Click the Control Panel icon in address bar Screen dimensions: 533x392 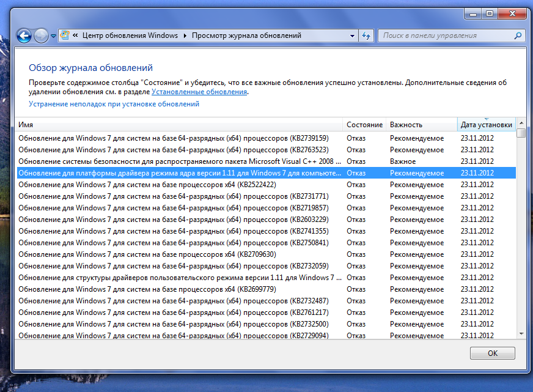[x=65, y=35]
